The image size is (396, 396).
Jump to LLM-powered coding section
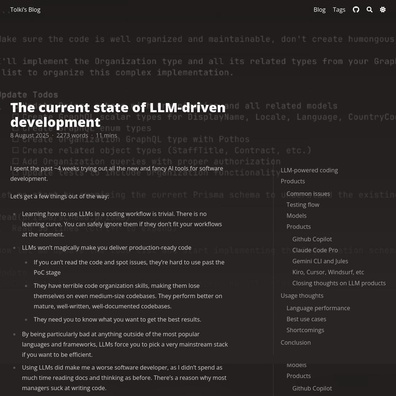tap(309, 171)
